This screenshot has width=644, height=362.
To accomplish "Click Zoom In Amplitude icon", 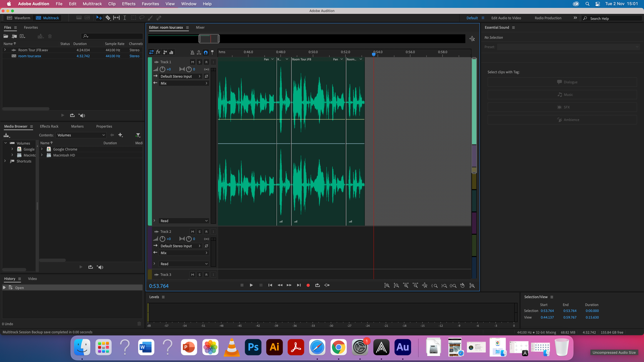I will tap(387, 286).
